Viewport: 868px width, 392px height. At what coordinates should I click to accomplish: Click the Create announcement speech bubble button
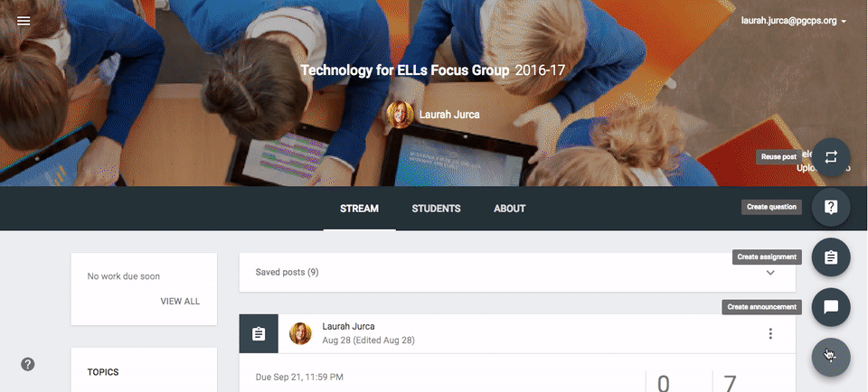pos(830,307)
